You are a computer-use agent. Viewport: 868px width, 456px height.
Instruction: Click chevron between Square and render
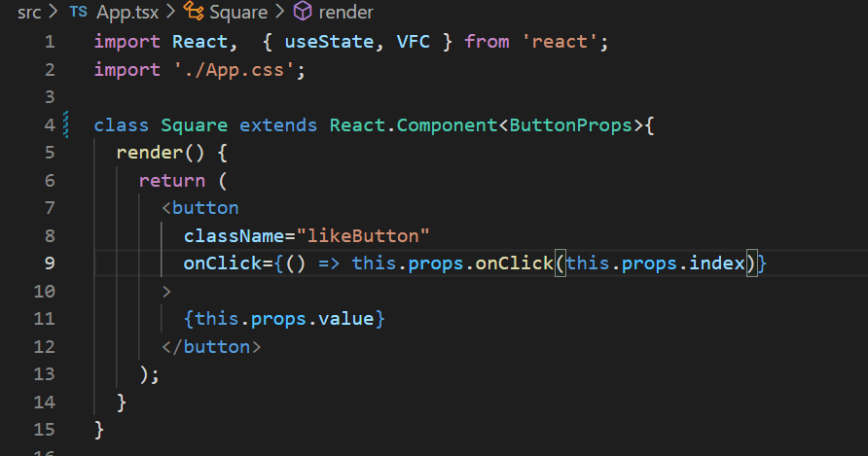tap(279, 12)
